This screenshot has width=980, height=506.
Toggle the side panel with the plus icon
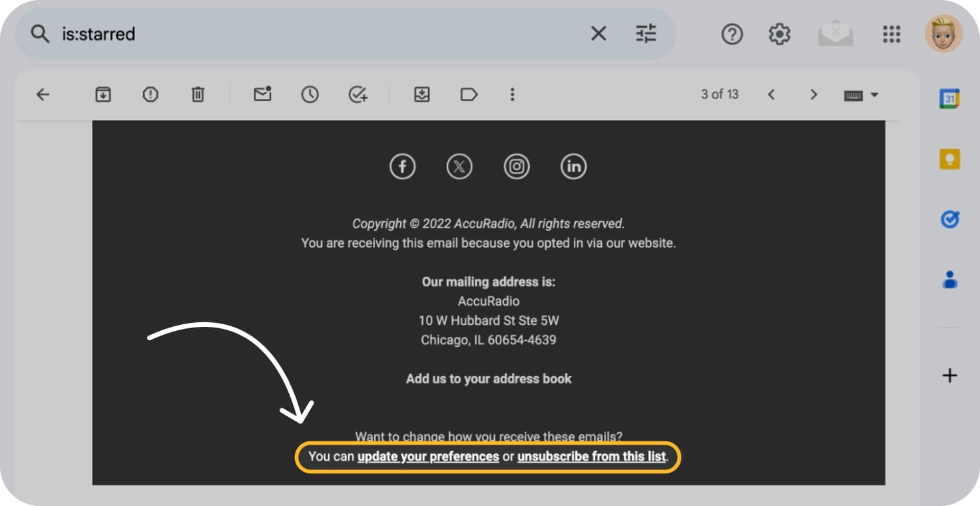click(948, 375)
